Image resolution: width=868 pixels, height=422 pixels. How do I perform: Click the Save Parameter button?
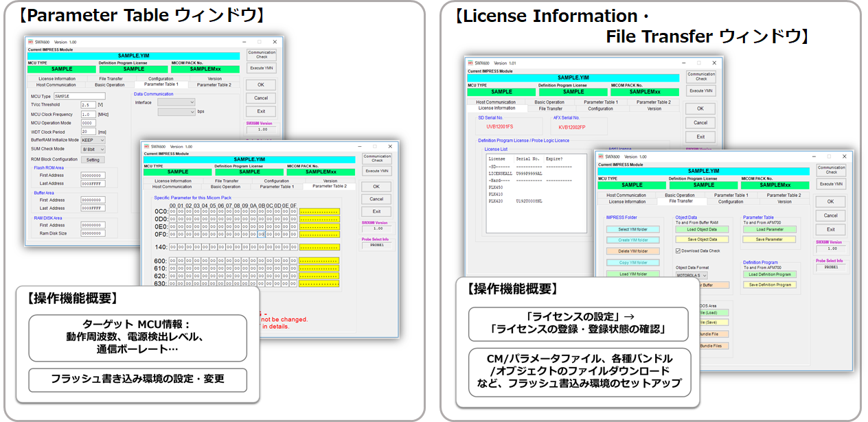click(x=769, y=239)
